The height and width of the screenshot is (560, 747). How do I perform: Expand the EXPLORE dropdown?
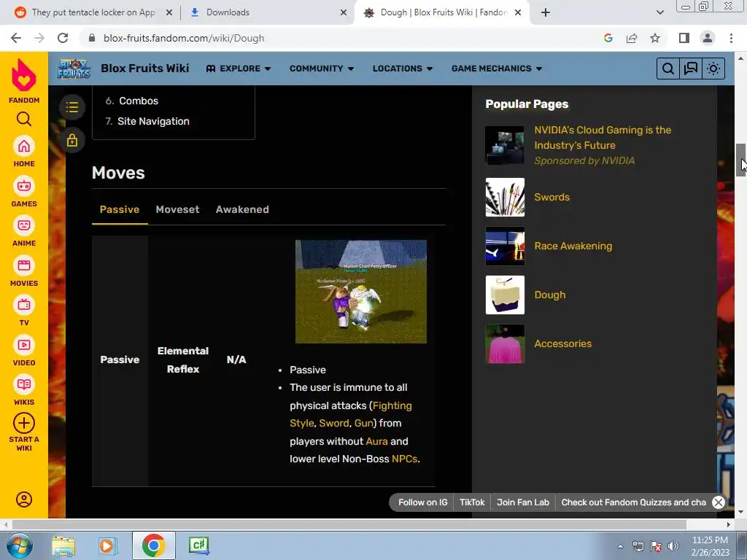tap(239, 69)
